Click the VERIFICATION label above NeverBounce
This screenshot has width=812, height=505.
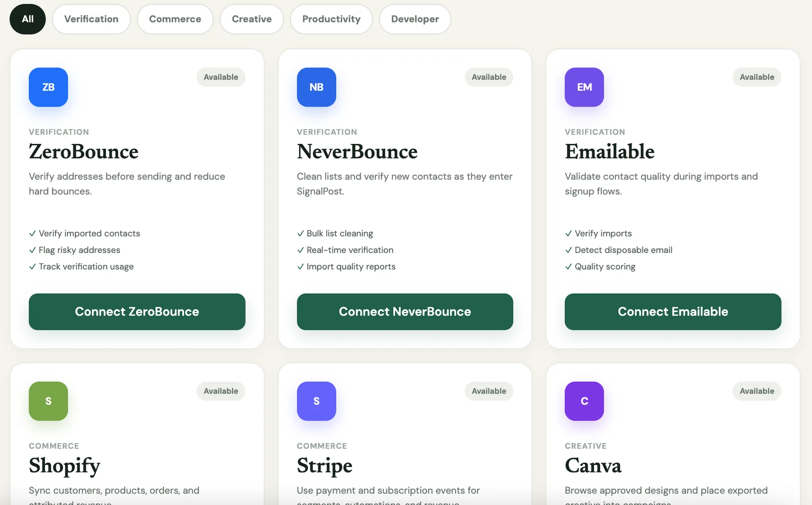pyautogui.click(x=327, y=132)
